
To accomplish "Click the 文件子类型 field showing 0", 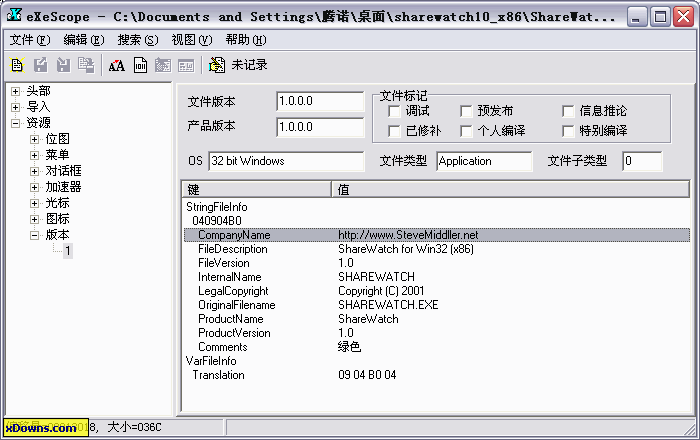I will tap(642, 161).
